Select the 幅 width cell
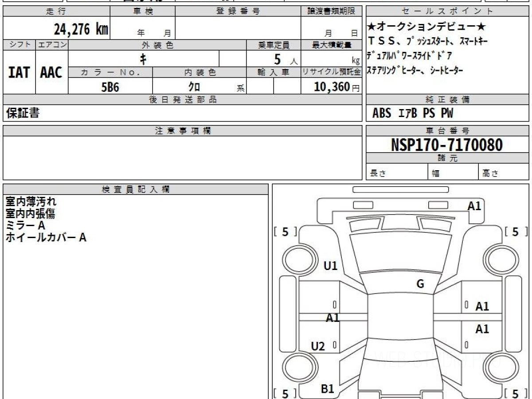Viewport: 532px width, 399px height. coord(453,172)
